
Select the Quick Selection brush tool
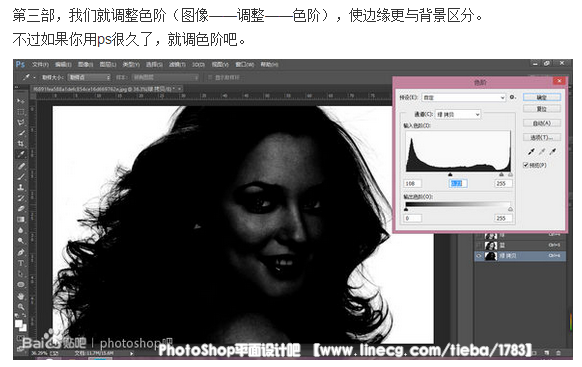click(x=21, y=133)
